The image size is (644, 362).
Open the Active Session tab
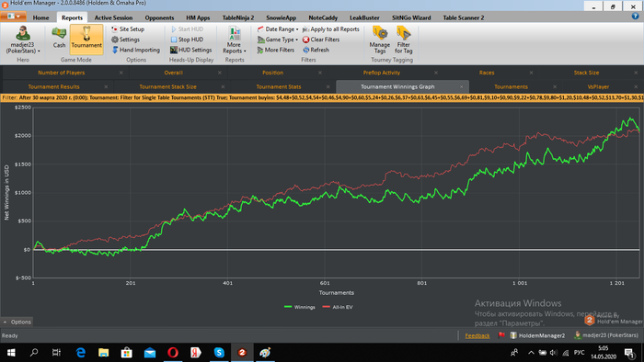coord(113,17)
